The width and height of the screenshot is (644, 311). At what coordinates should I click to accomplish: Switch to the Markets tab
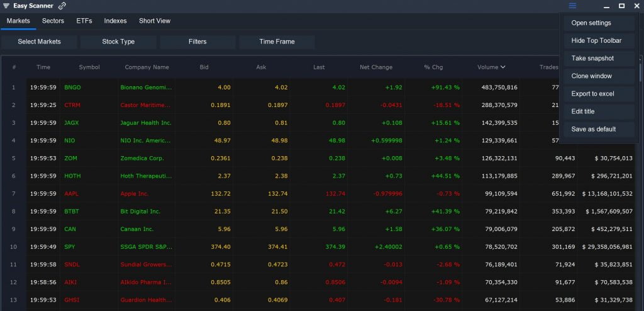(18, 21)
